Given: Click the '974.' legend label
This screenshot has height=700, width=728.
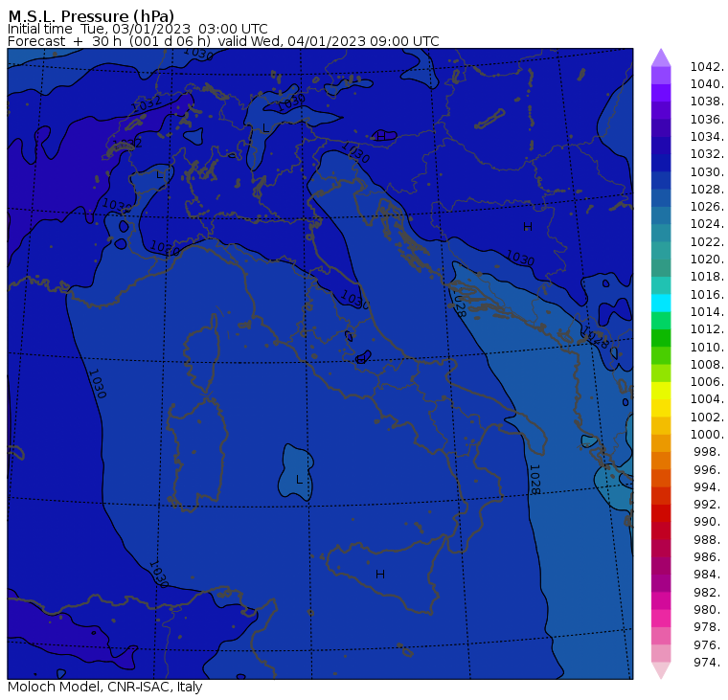Looking at the screenshot, I should click(x=708, y=663).
